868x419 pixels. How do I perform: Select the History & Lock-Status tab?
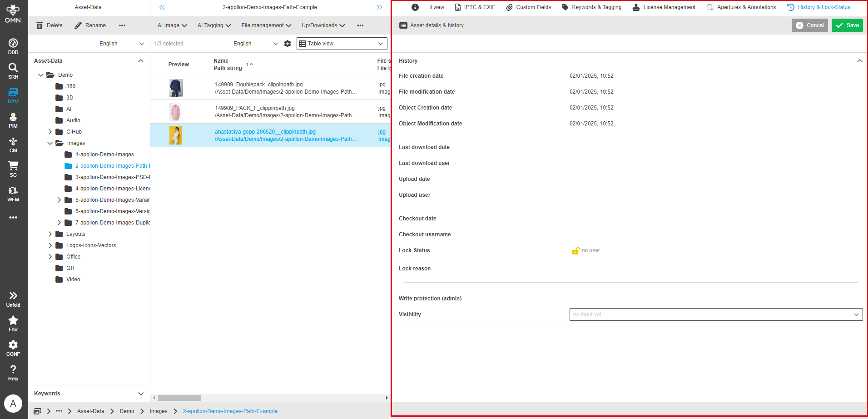[819, 7]
